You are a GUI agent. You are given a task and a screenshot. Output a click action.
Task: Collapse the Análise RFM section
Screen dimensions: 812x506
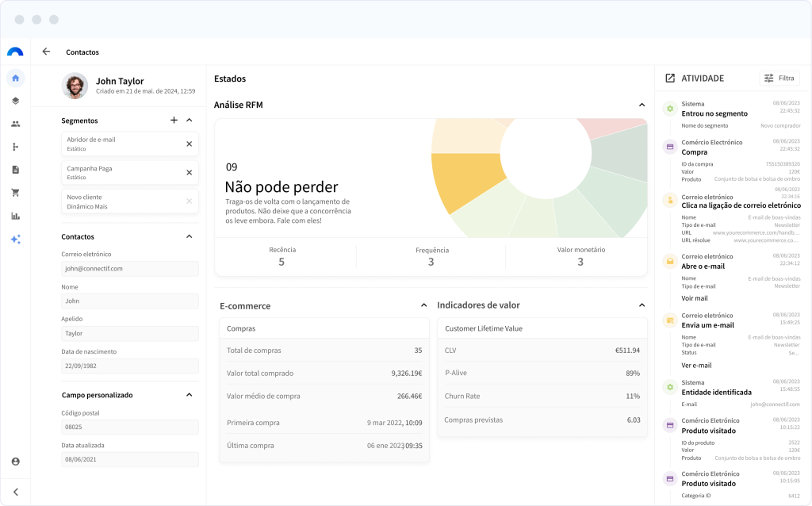642,105
